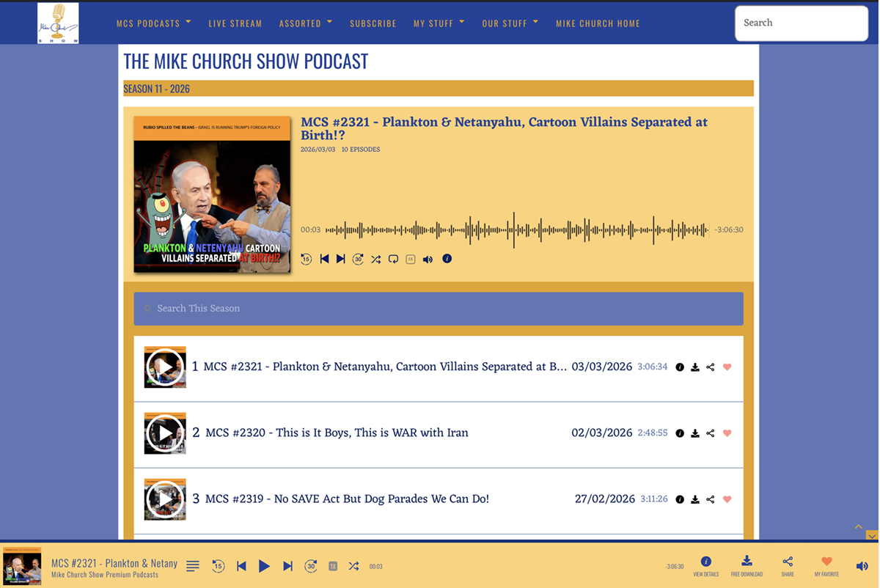Viewport: 880px width, 588px height.
Task: Expand the MCS Podcasts menu
Action: tap(153, 23)
